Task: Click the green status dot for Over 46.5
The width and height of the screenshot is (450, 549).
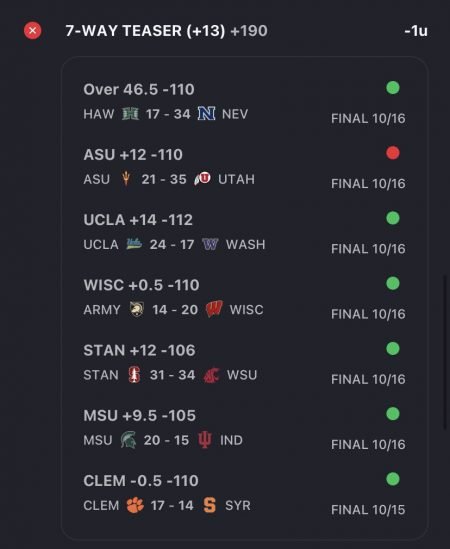Action: click(x=393, y=88)
